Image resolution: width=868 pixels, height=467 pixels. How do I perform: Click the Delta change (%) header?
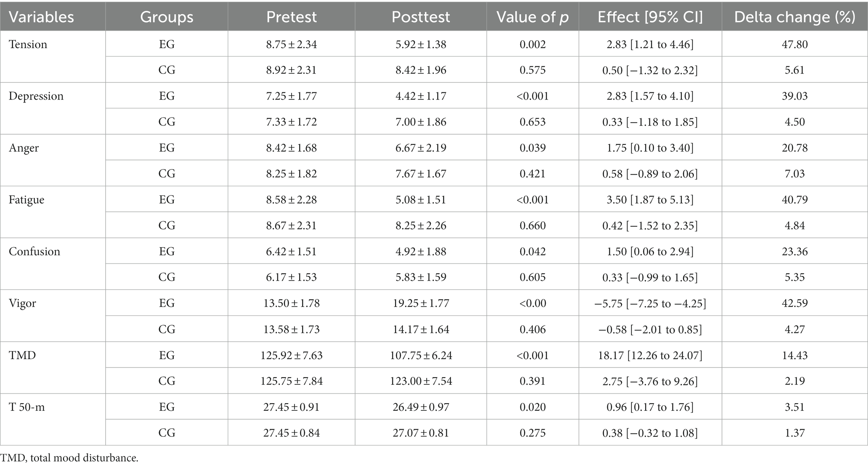point(795,17)
